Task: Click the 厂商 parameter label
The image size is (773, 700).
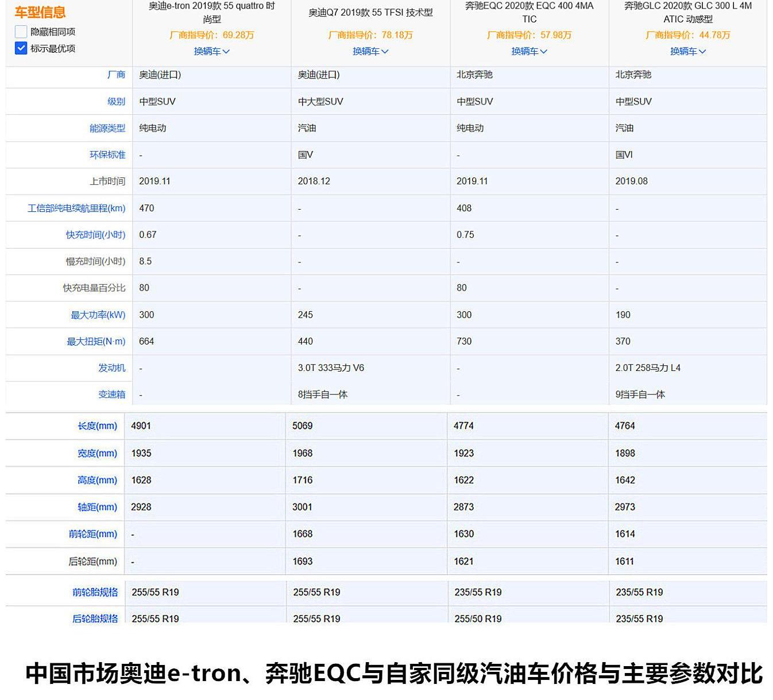Action: tap(116, 75)
